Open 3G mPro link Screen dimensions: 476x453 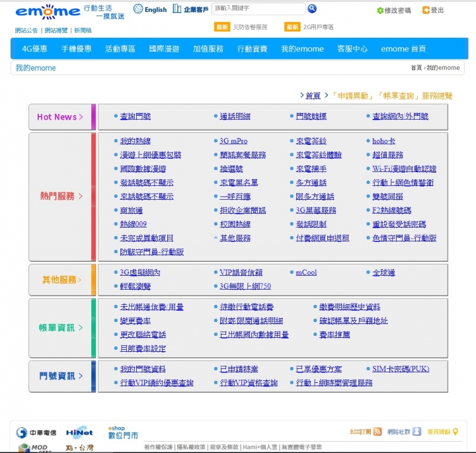coord(234,141)
